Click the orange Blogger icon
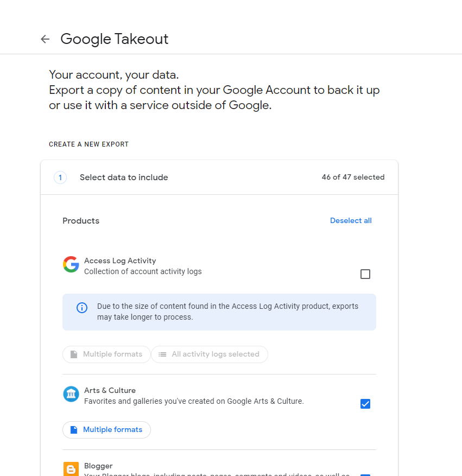 71,469
